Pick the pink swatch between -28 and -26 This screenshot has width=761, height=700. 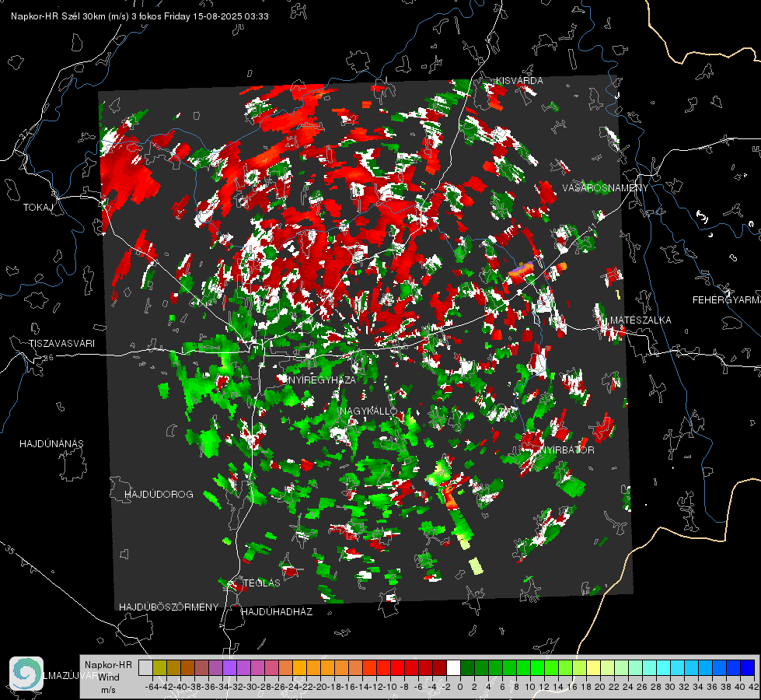[x=271, y=668]
